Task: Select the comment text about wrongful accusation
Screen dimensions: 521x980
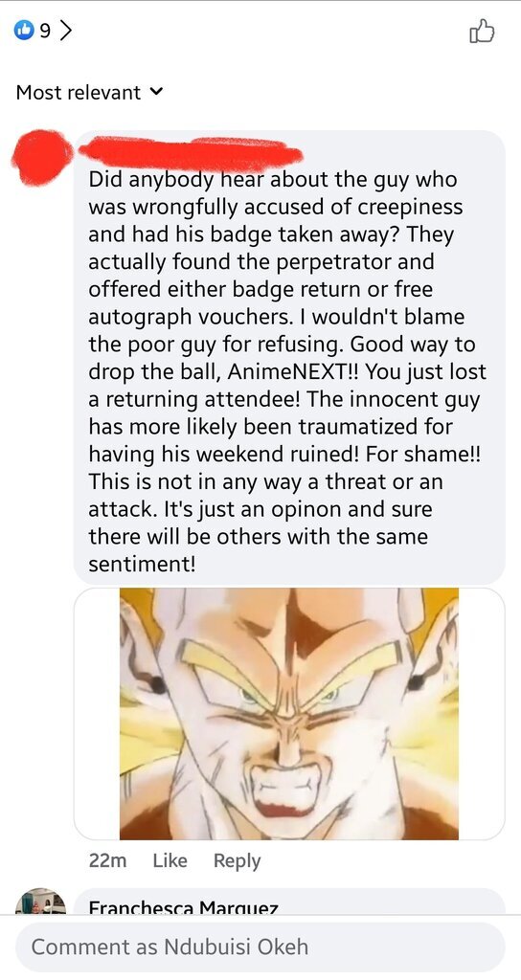Action: pos(287,372)
